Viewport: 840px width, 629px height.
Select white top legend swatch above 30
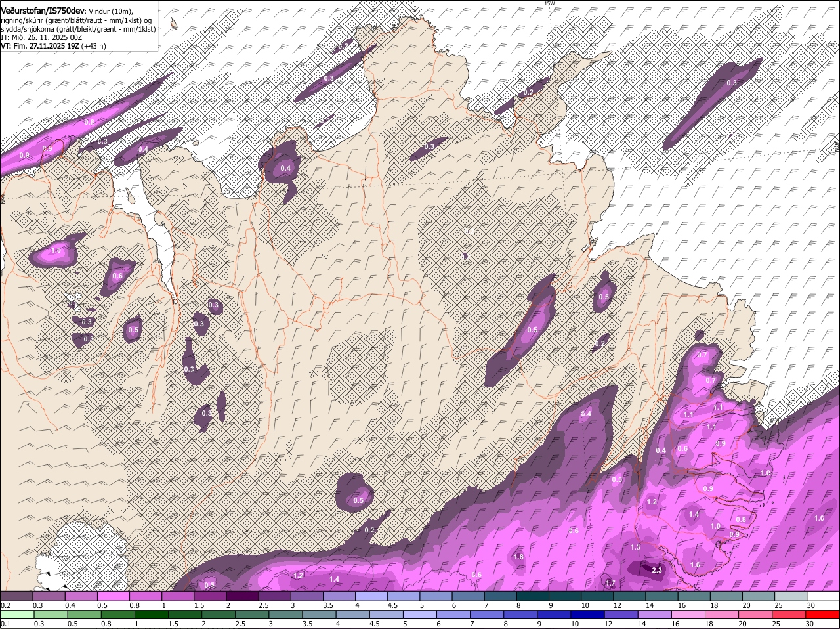pyautogui.click(x=824, y=596)
